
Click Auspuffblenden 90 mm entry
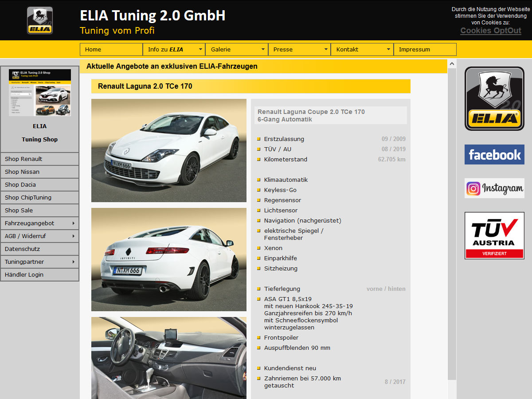click(x=297, y=348)
